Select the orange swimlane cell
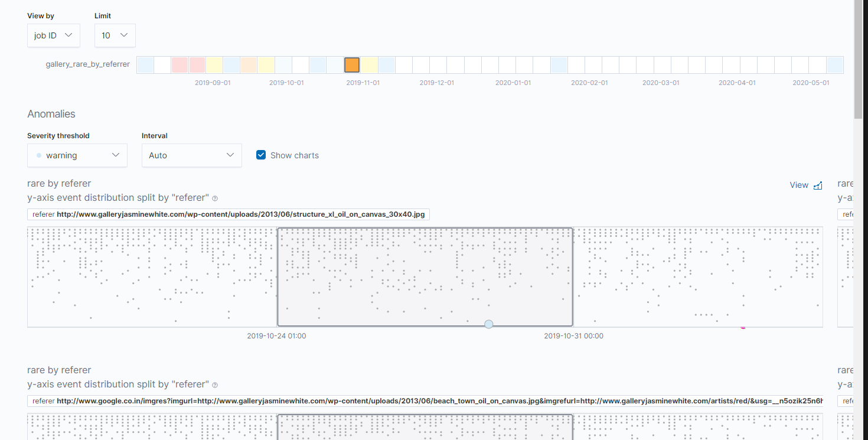This screenshot has height=440, width=868. pyautogui.click(x=352, y=65)
